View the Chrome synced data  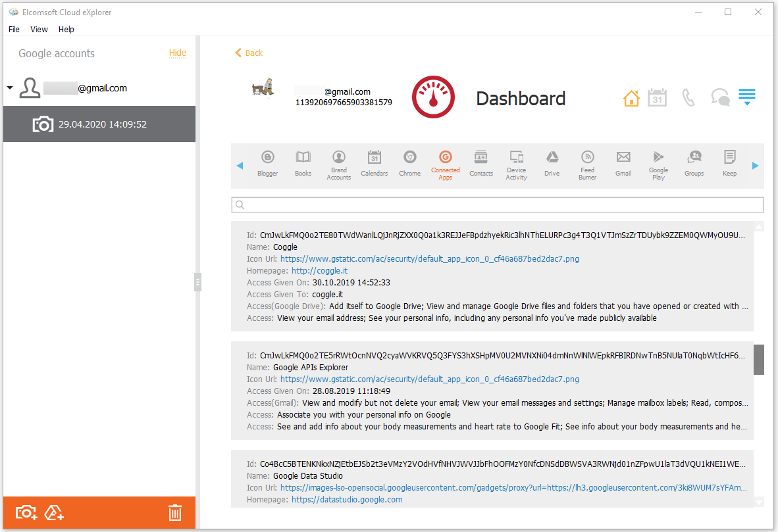(409, 164)
